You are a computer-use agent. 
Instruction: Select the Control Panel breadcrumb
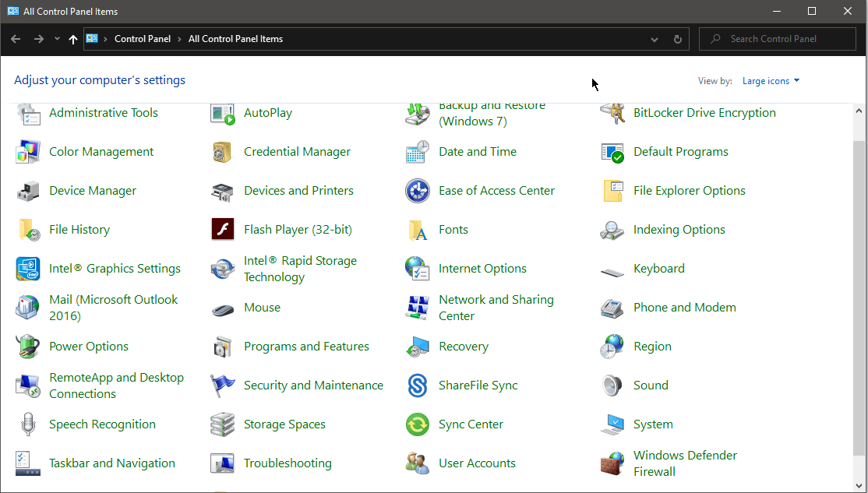(x=143, y=39)
